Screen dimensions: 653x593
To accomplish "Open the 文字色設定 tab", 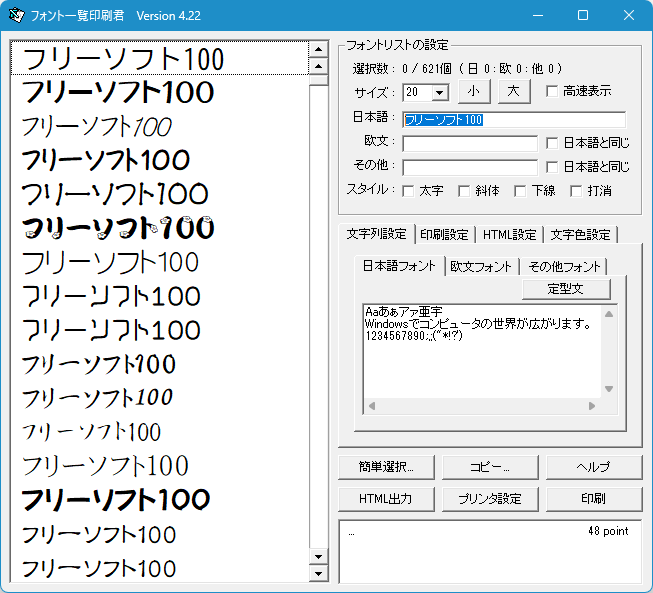I will point(580,235).
